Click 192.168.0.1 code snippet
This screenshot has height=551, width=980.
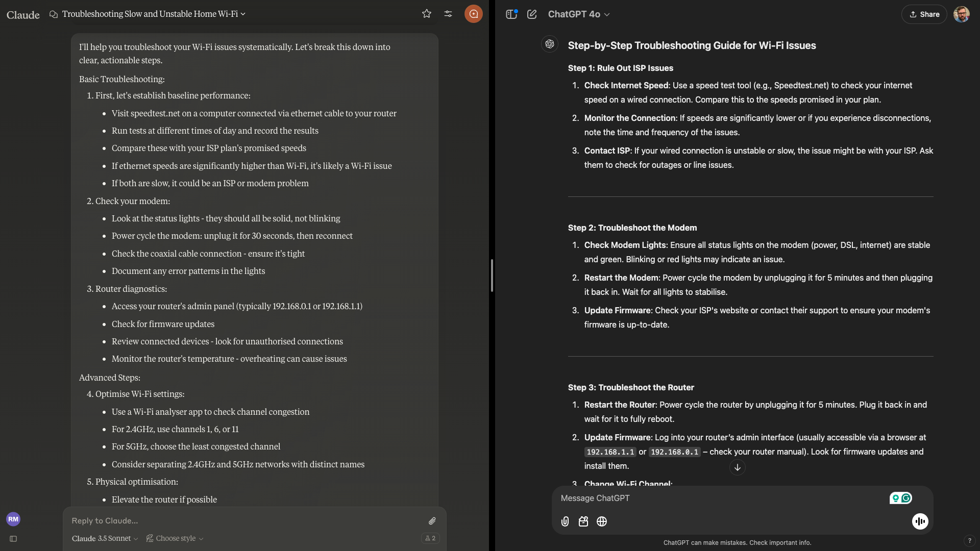(674, 452)
